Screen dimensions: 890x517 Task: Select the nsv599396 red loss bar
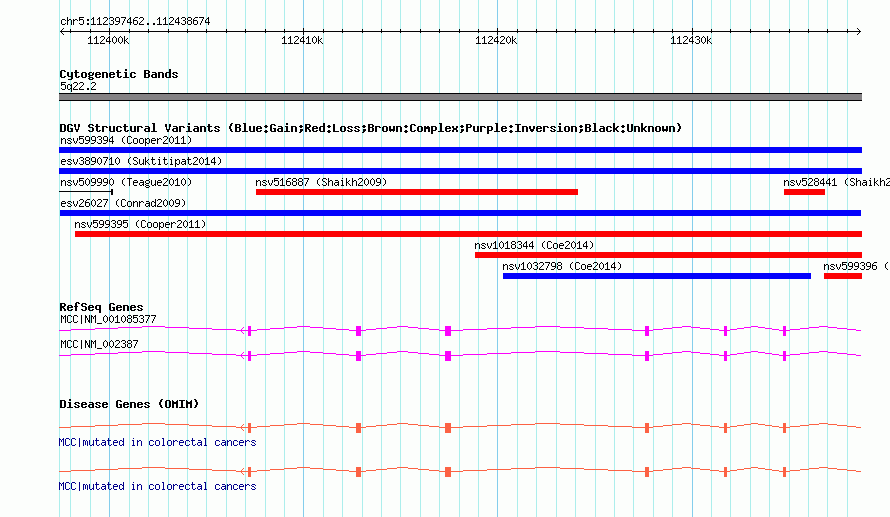[x=843, y=276]
